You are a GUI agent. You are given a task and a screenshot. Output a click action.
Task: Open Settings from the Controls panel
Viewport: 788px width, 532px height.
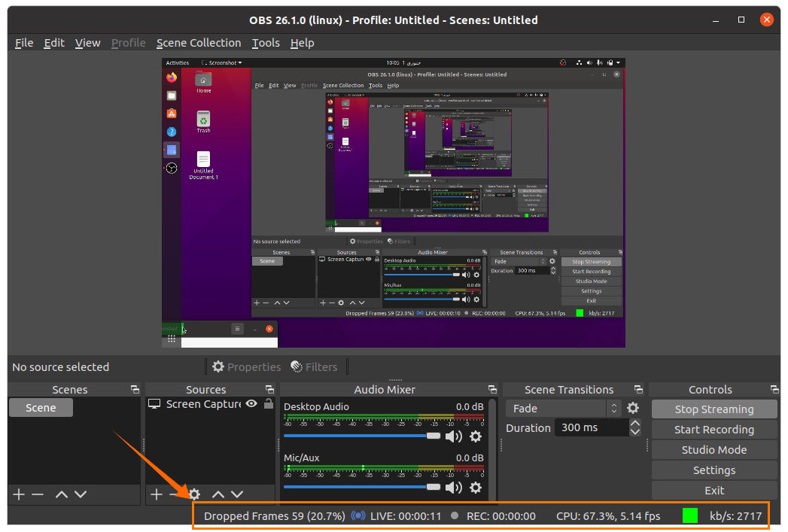point(714,470)
